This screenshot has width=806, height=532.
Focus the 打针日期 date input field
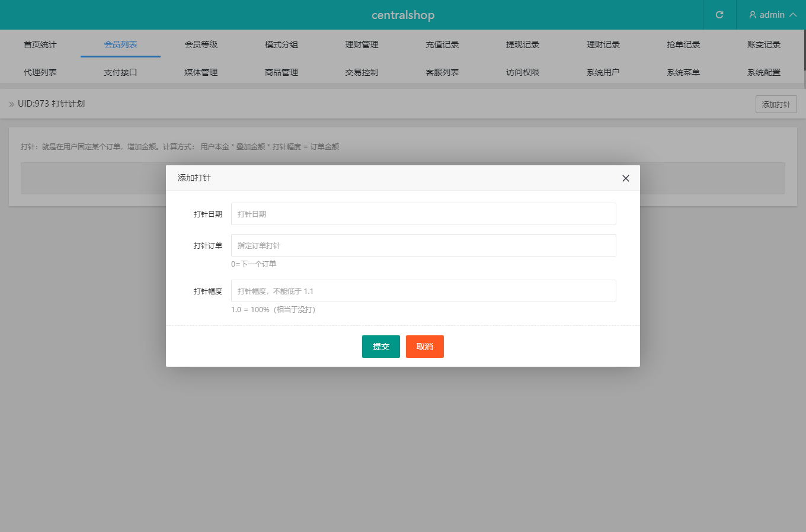coord(423,214)
